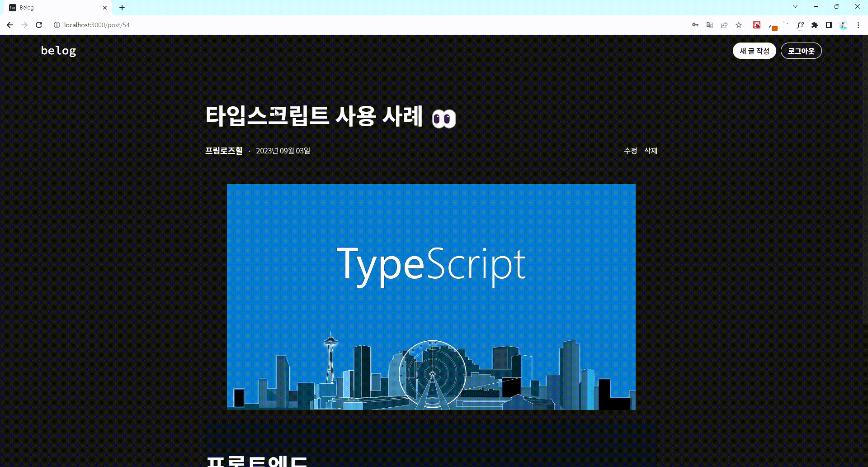Open the Google Translate icon
This screenshot has height=467, width=868.
(710, 25)
